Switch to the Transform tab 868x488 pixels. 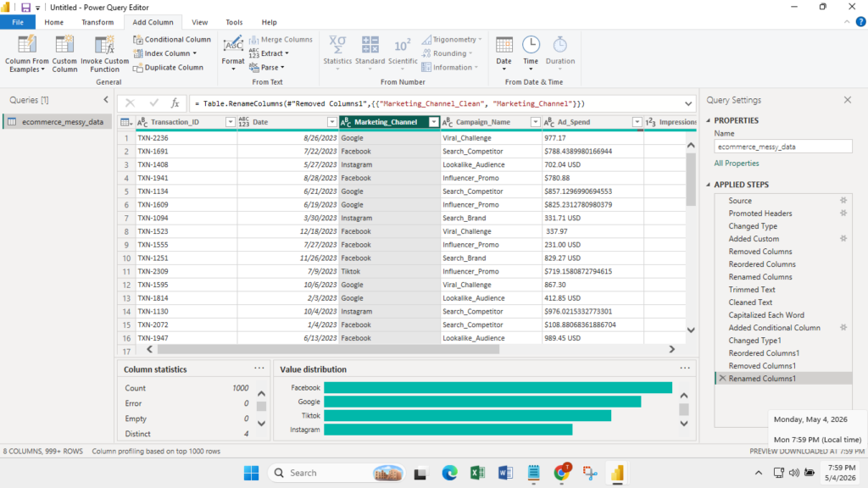(97, 22)
